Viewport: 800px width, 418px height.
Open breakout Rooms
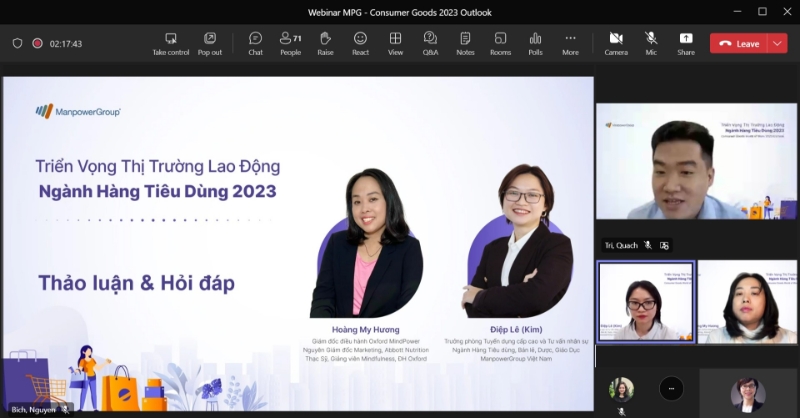500,43
